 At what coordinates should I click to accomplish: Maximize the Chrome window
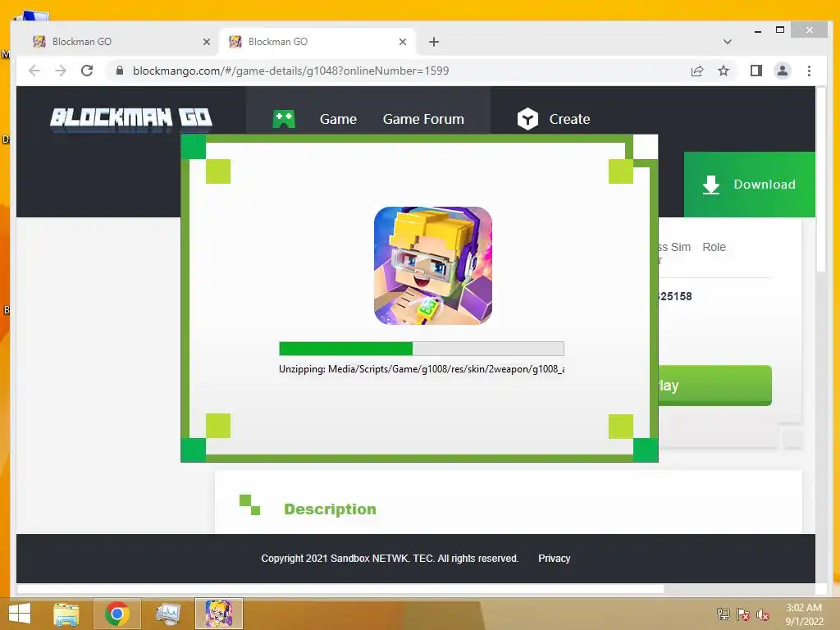[x=780, y=30]
